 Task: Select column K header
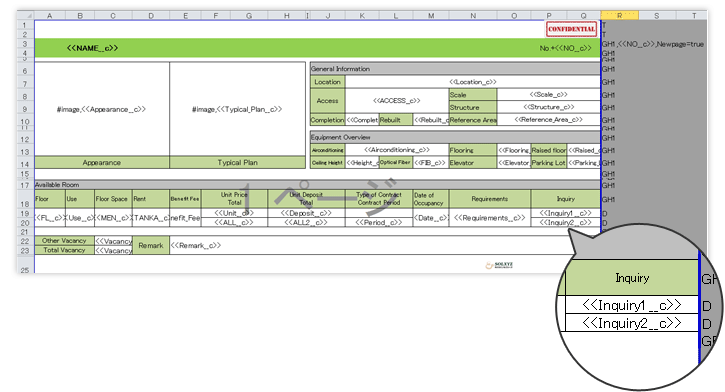(x=362, y=15)
